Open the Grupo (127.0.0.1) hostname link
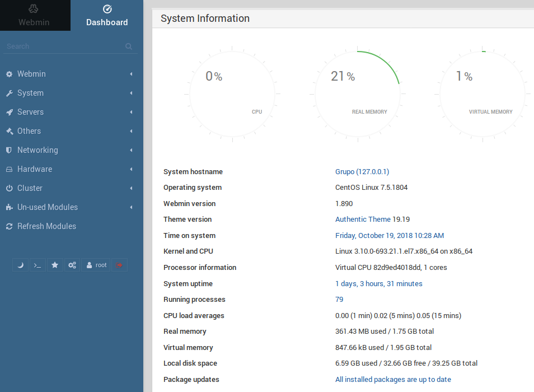 pyautogui.click(x=362, y=172)
